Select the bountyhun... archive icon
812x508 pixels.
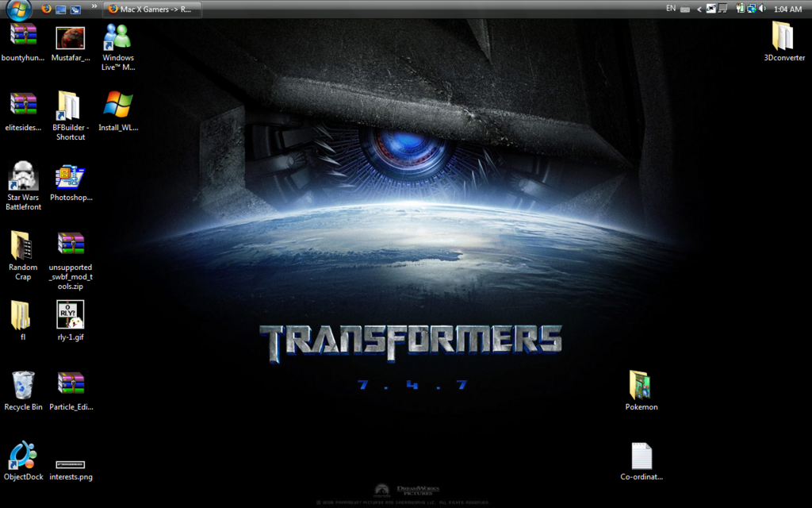(23, 43)
